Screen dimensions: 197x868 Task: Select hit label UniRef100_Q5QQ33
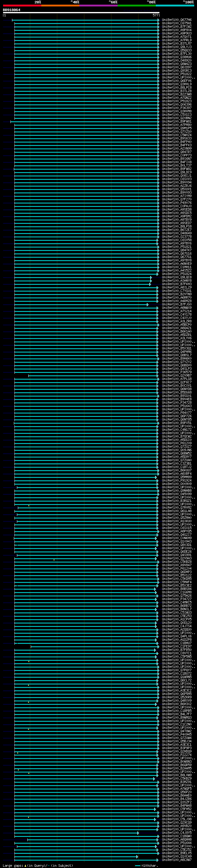point(177,50)
